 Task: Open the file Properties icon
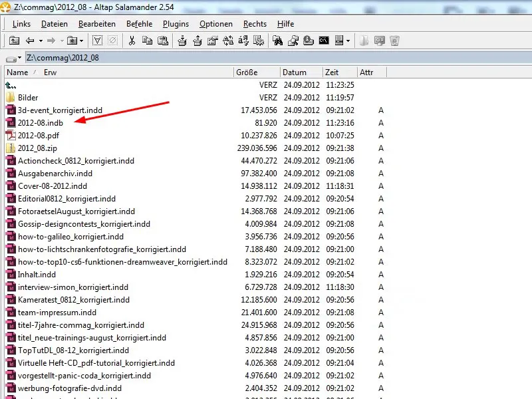pos(212,41)
